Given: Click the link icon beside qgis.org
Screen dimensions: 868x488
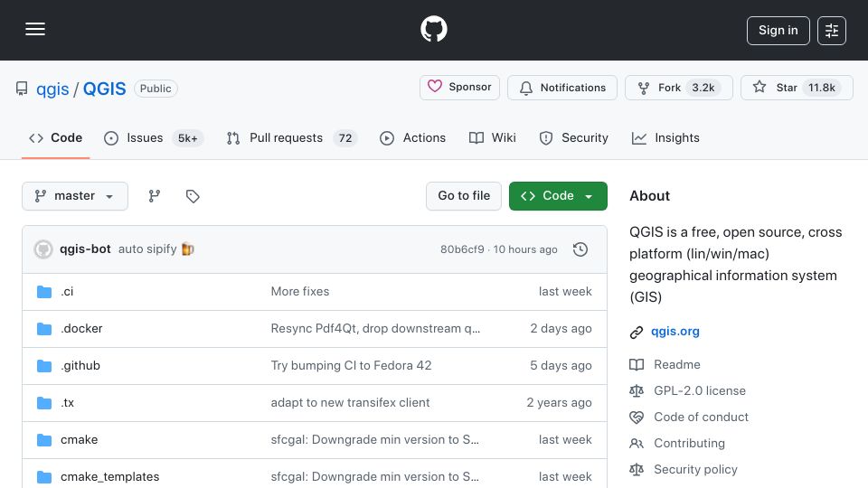Looking at the screenshot, I should click(637, 332).
